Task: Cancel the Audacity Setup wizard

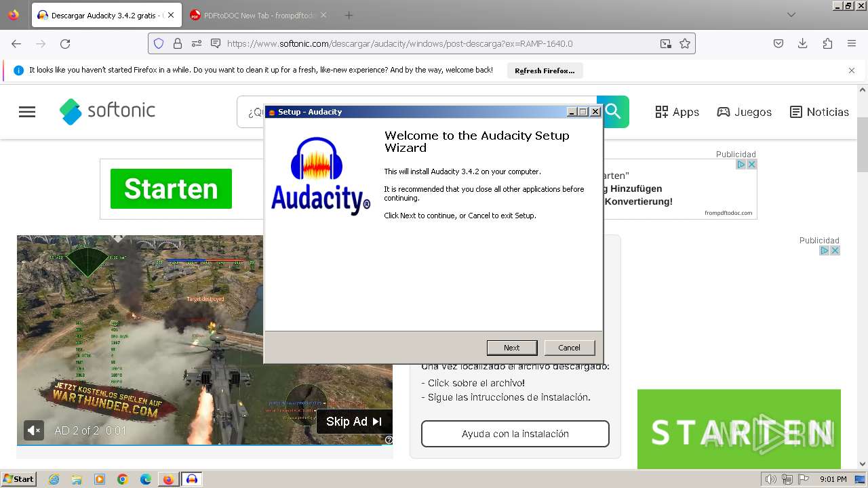Action: pos(569,348)
